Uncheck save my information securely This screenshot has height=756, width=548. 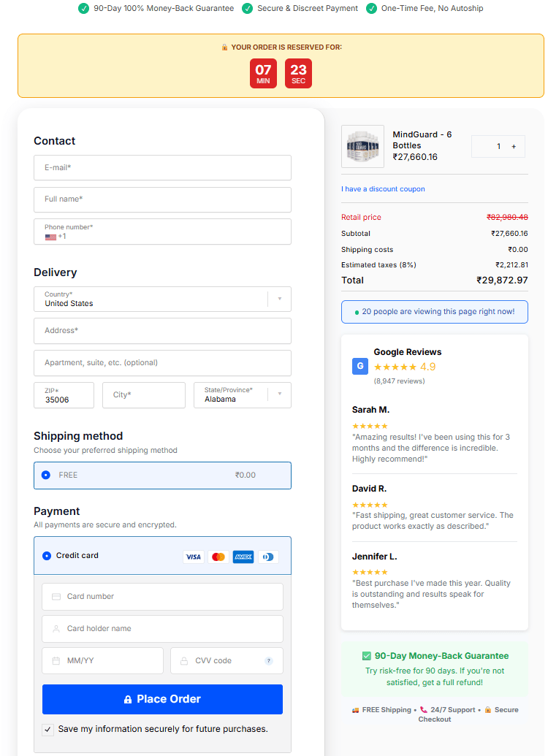(x=47, y=729)
